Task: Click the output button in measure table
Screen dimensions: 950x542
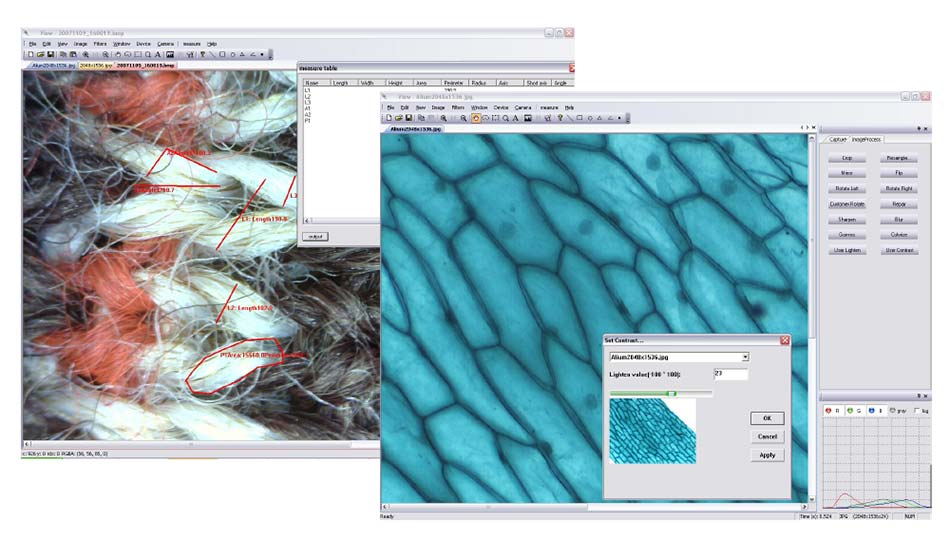Action: pos(315,237)
